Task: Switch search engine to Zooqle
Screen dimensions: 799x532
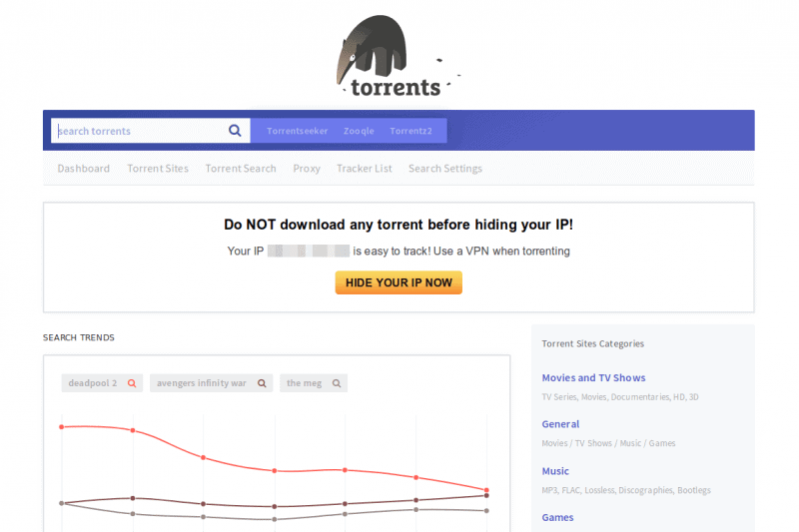Action: [359, 131]
